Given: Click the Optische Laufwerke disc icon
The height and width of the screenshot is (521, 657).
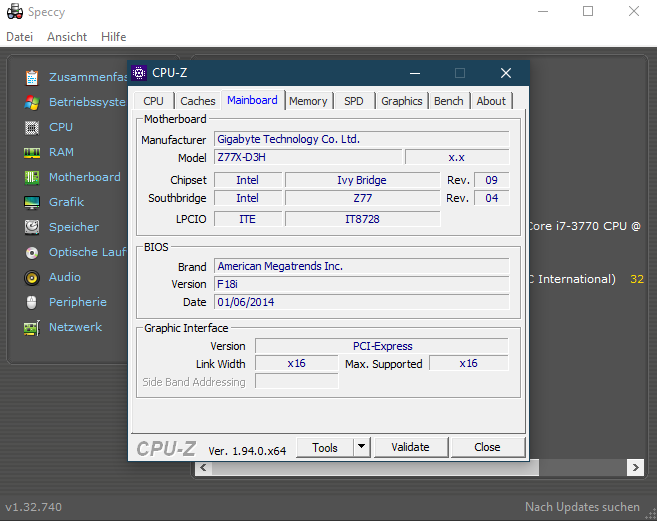Looking at the screenshot, I should (32, 252).
